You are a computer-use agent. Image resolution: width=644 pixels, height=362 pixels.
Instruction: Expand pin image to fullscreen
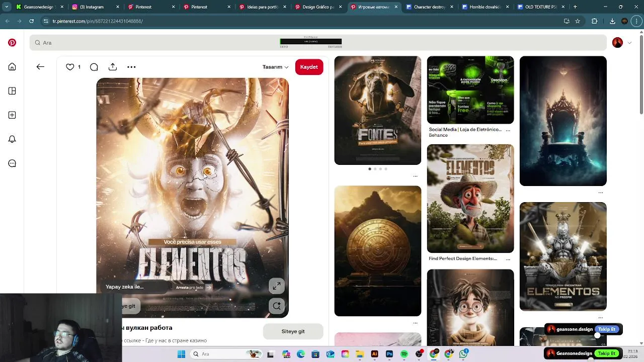pyautogui.click(x=276, y=286)
